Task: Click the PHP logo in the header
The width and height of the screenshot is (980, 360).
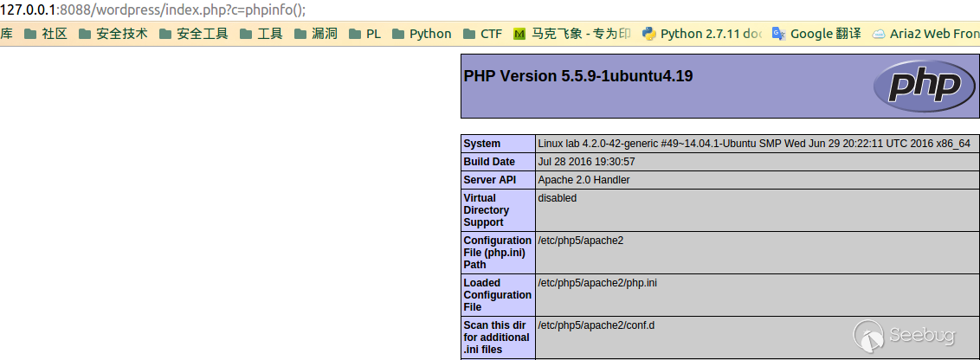Action: 918,86
